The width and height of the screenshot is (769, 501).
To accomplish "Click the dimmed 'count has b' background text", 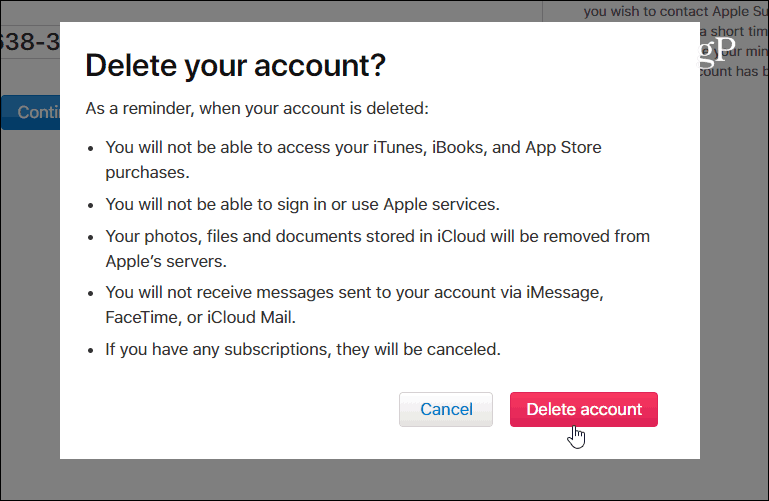I will pyautogui.click(x=734, y=72).
